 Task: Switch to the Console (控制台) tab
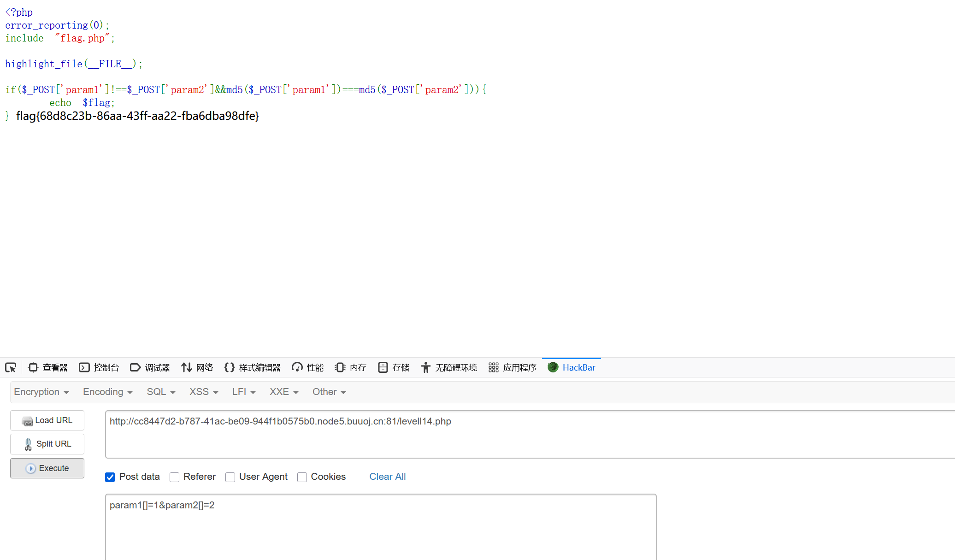(99, 367)
